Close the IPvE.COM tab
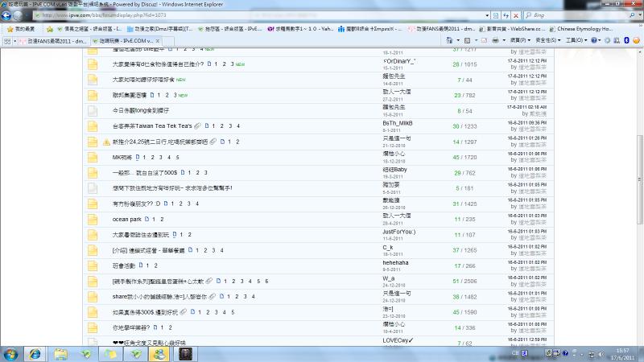The width and height of the screenshot is (644, 362). click(158, 41)
